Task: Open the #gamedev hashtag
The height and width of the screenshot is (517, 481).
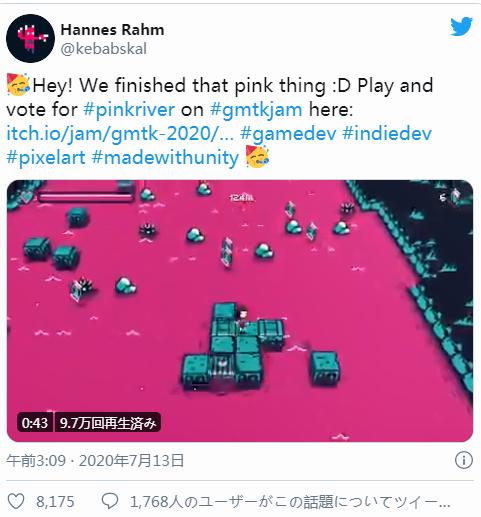Action: [x=288, y=133]
